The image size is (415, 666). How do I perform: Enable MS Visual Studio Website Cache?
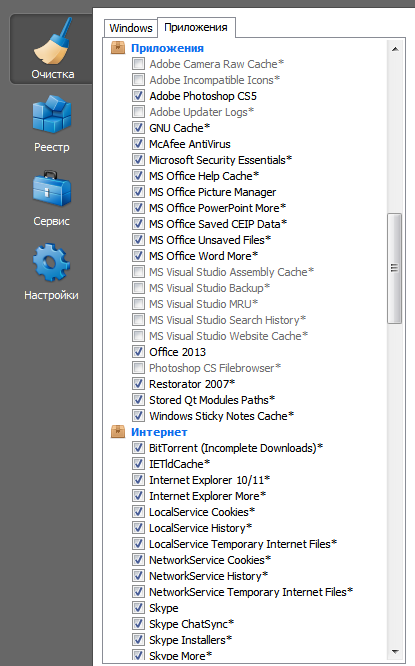(138, 336)
